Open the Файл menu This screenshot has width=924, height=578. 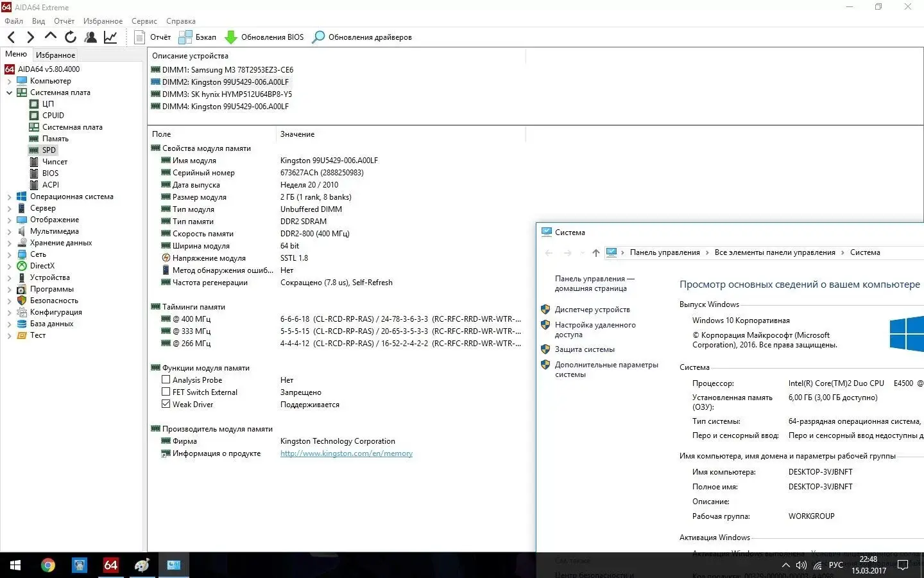13,21
